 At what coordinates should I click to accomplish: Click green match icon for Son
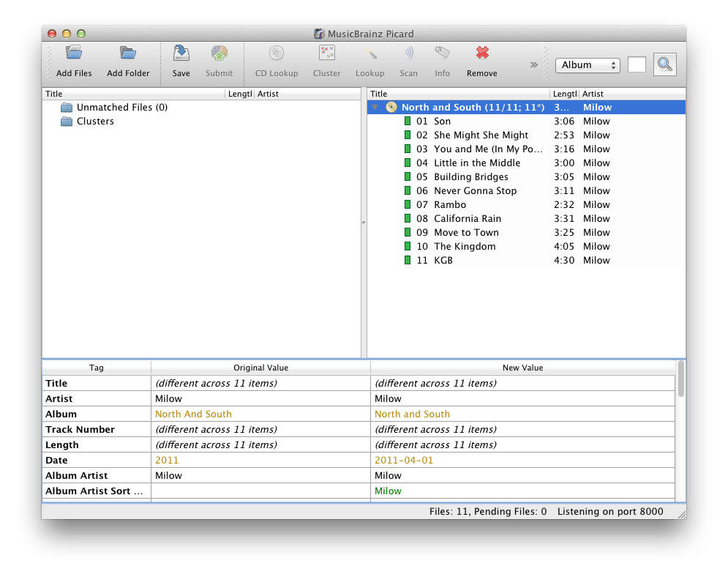click(x=408, y=122)
